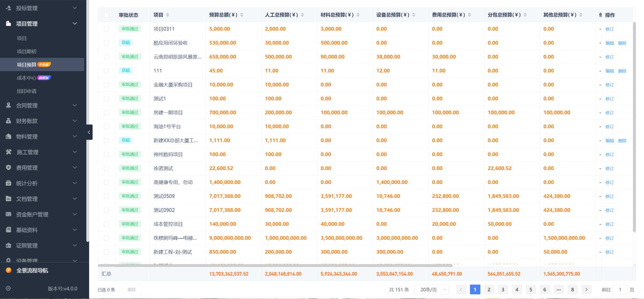Screen dimensions: 644x299
Task: Click 编辑 link for 酷应用闭环验收 row
Action: click(610, 43)
